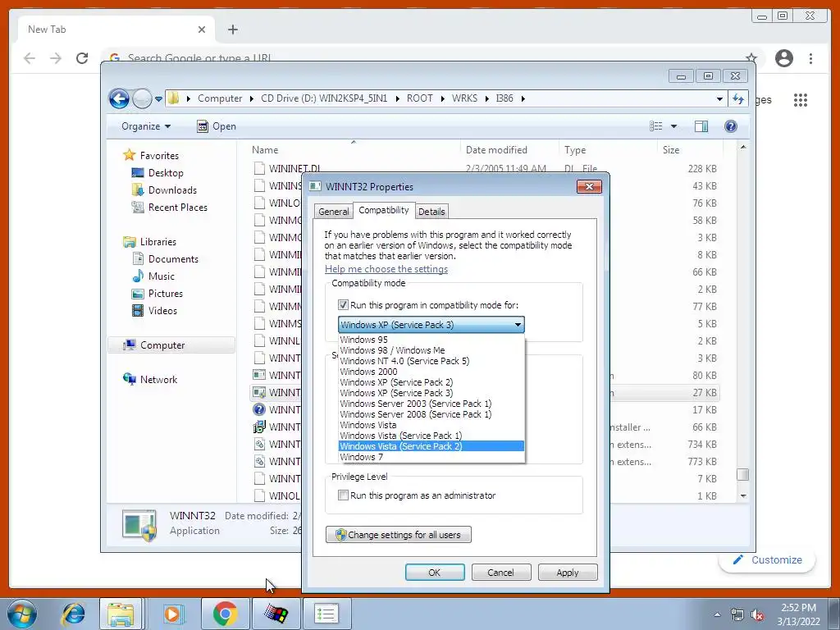Select Videos library
840x630 pixels.
(x=162, y=311)
